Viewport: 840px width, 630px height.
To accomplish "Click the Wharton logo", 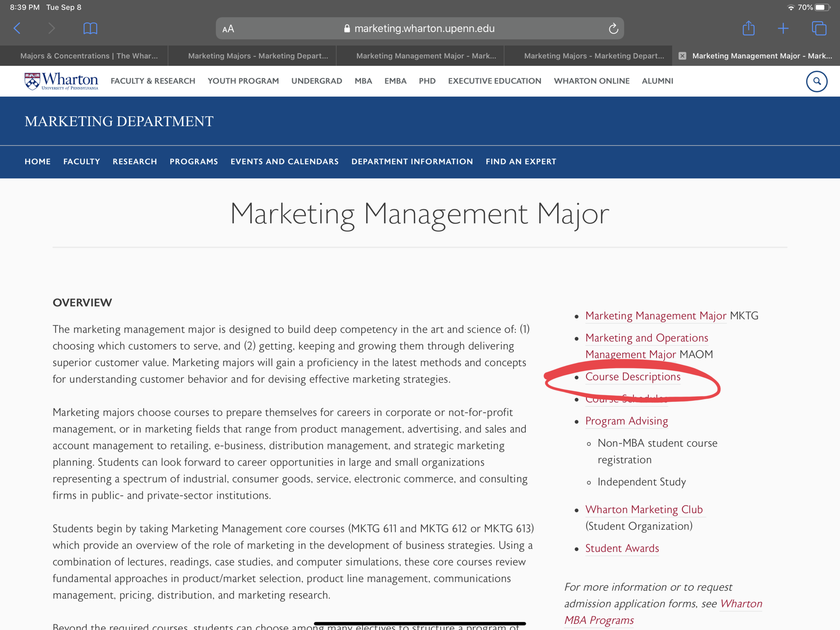I will [x=61, y=81].
